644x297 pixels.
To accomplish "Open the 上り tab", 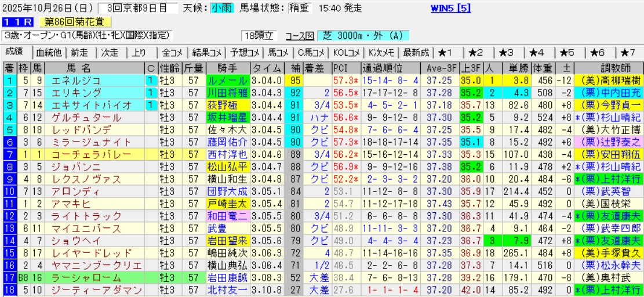I will (x=139, y=52).
